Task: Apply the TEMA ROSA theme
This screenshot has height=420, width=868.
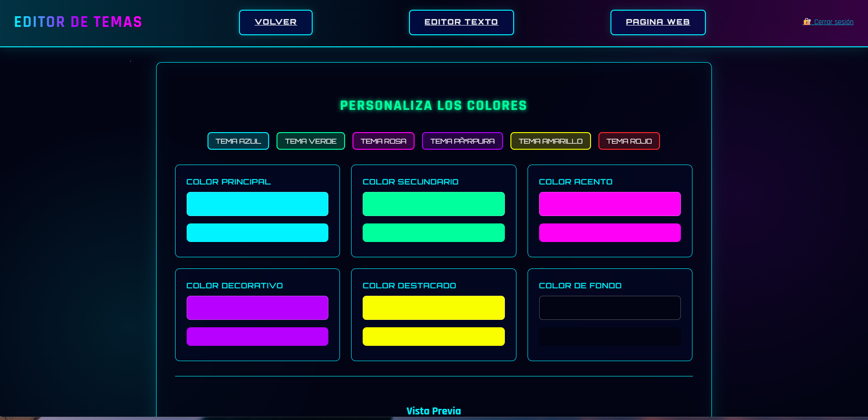Action: [384, 141]
